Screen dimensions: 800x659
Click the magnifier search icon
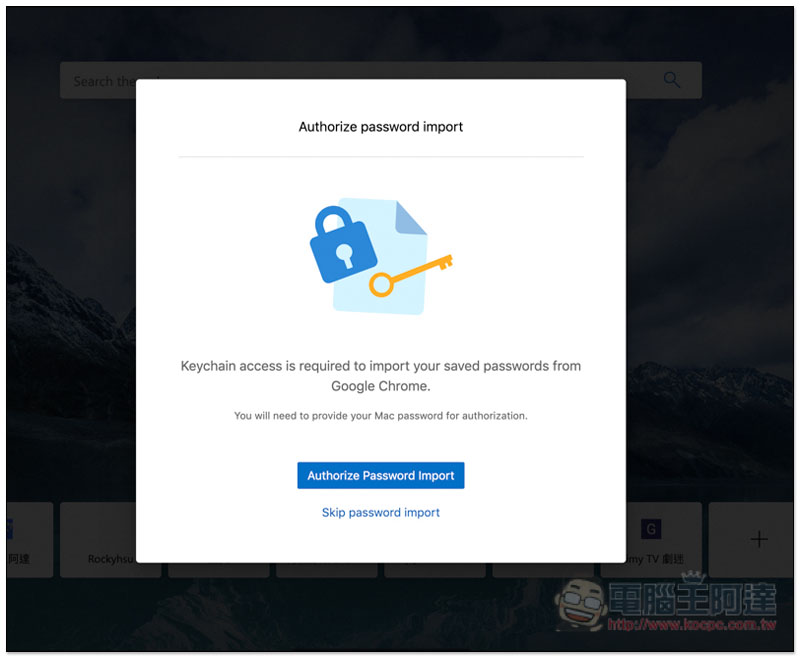pos(671,80)
